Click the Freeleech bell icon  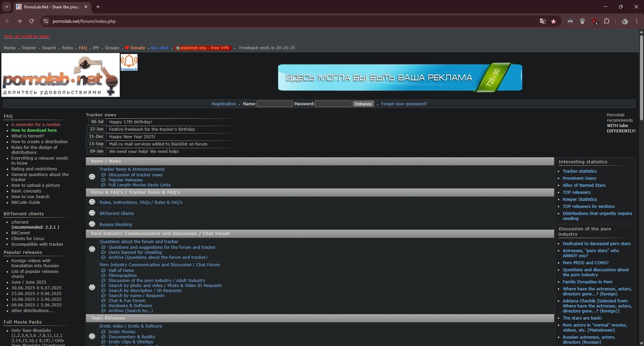(x=129, y=61)
